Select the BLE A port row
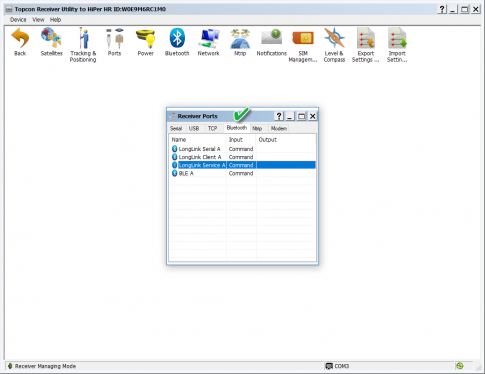 click(242, 173)
